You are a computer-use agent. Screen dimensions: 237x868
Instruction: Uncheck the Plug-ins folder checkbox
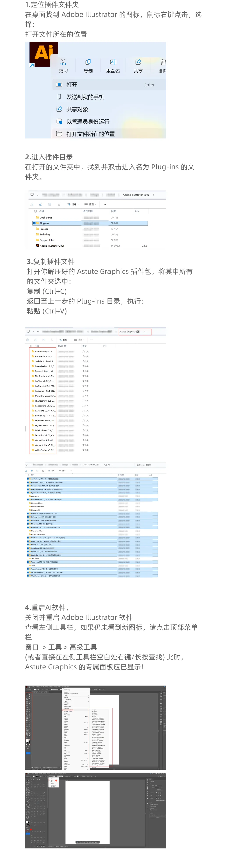pyautogui.click(x=34, y=223)
